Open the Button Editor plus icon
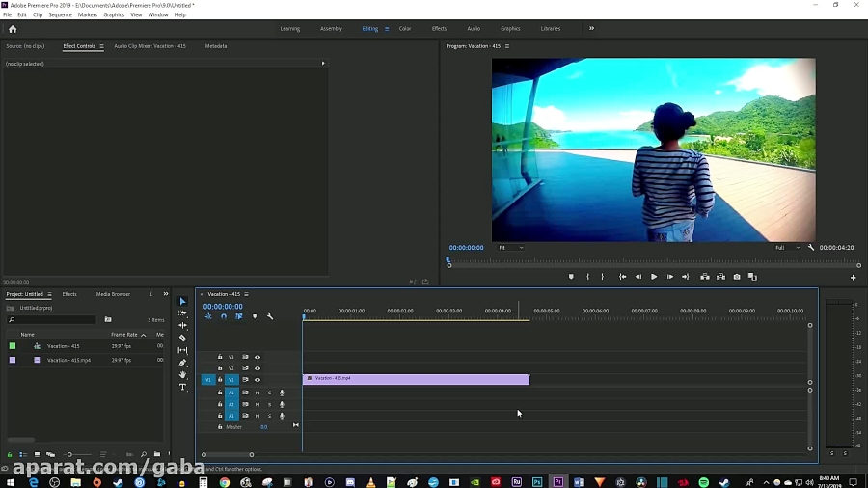868x488 pixels. 854,277
